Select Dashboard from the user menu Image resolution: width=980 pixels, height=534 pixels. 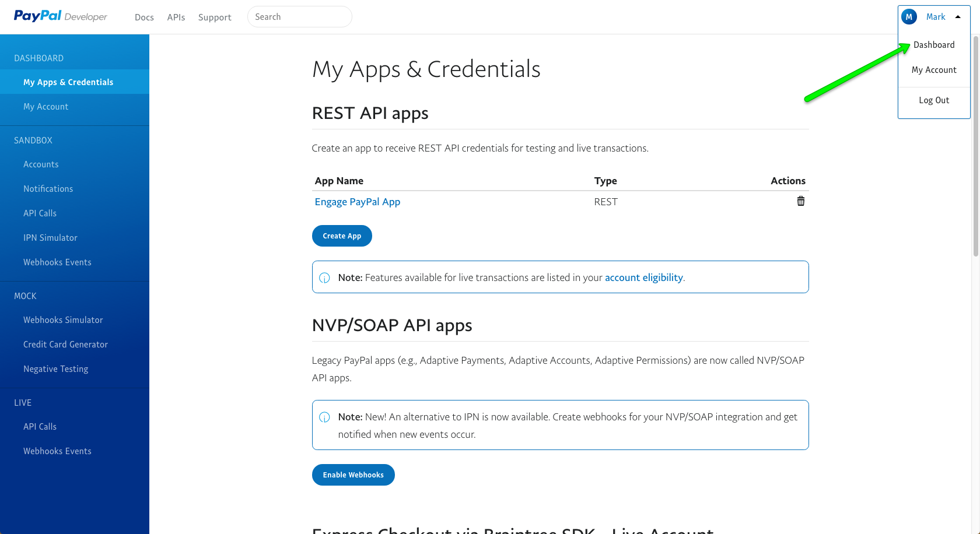pyautogui.click(x=934, y=45)
